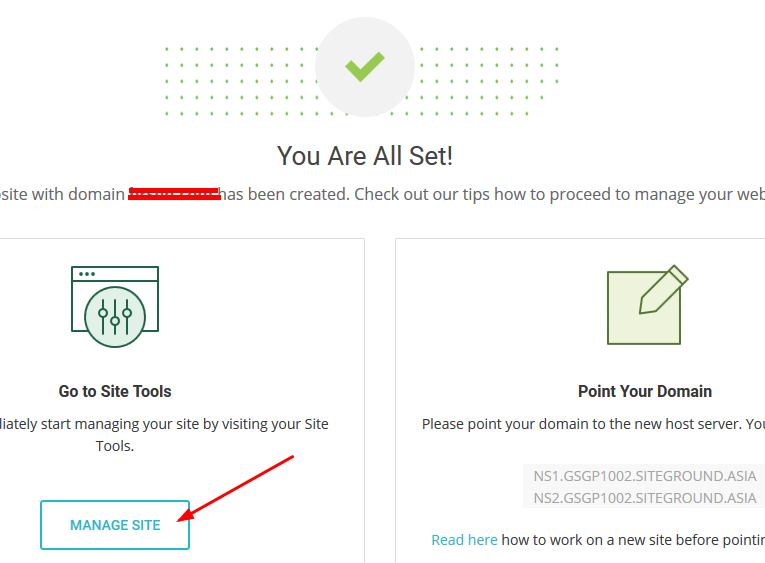Viewport: 765px width, 563px height.
Task: Click the pencil note Point Domain icon
Action: click(647, 305)
